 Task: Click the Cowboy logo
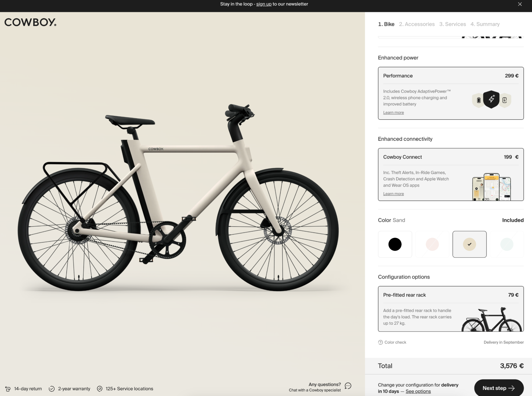(30, 22)
